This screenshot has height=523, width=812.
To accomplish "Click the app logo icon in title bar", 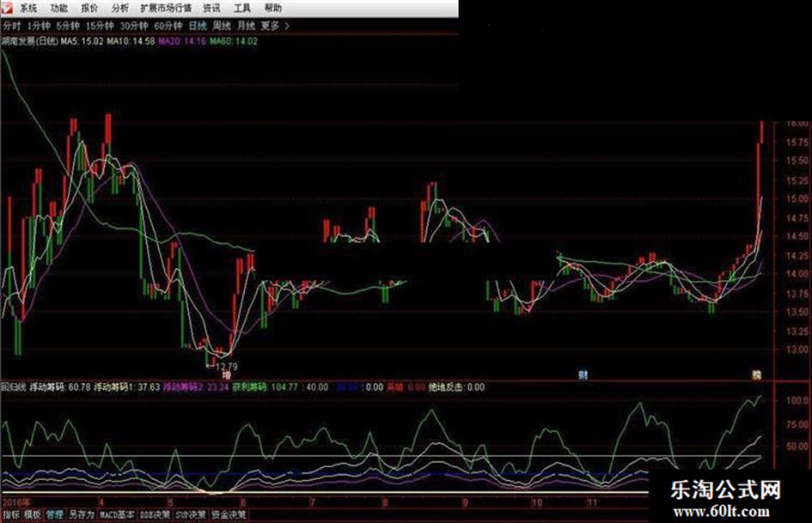I will [x=7, y=8].
